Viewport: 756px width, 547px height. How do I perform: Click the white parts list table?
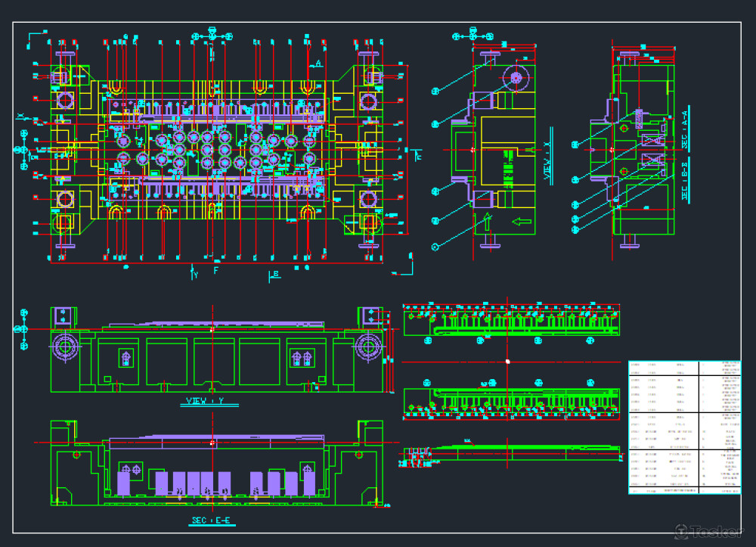(684, 427)
